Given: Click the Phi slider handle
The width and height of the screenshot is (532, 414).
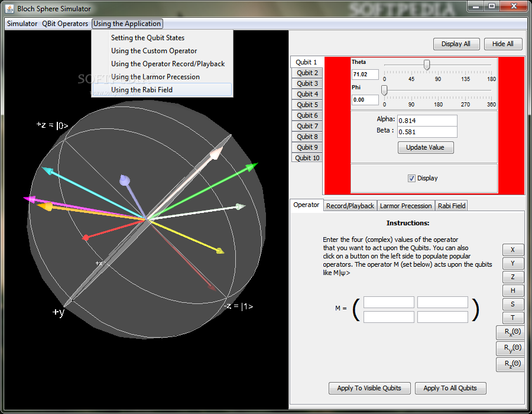Looking at the screenshot, I should pos(384,90).
